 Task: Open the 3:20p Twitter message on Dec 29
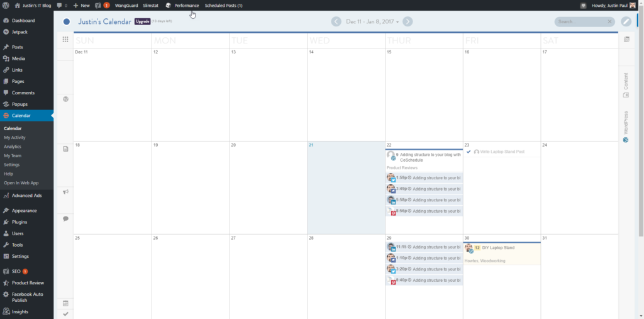[424, 269]
